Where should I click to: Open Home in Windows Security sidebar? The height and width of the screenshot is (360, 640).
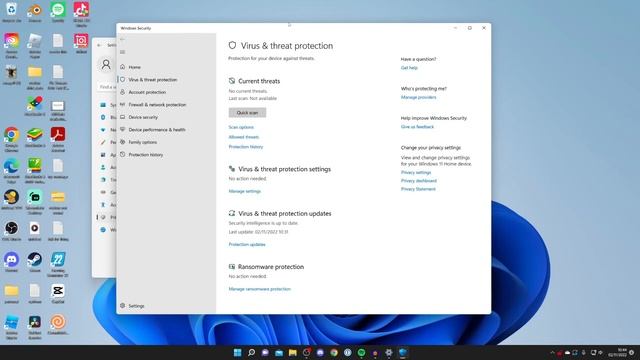(134, 67)
